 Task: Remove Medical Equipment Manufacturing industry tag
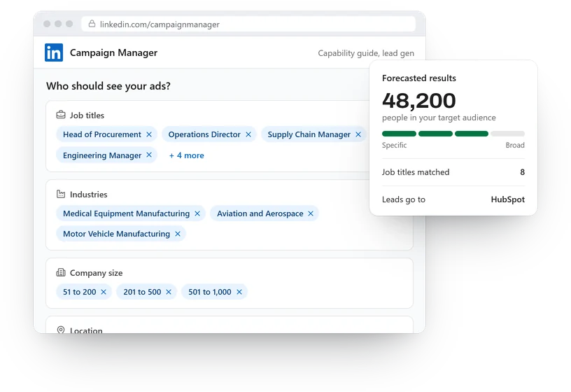click(197, 213)
